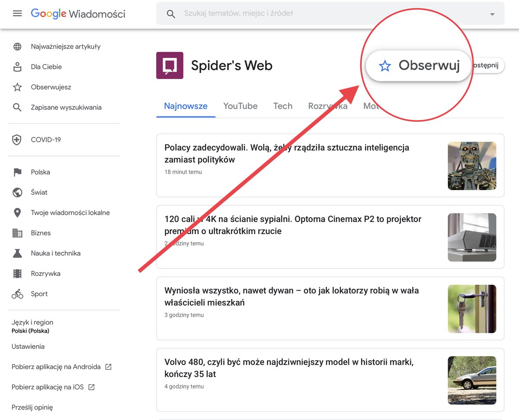Open the hamburger main menu

pos(17,13)
